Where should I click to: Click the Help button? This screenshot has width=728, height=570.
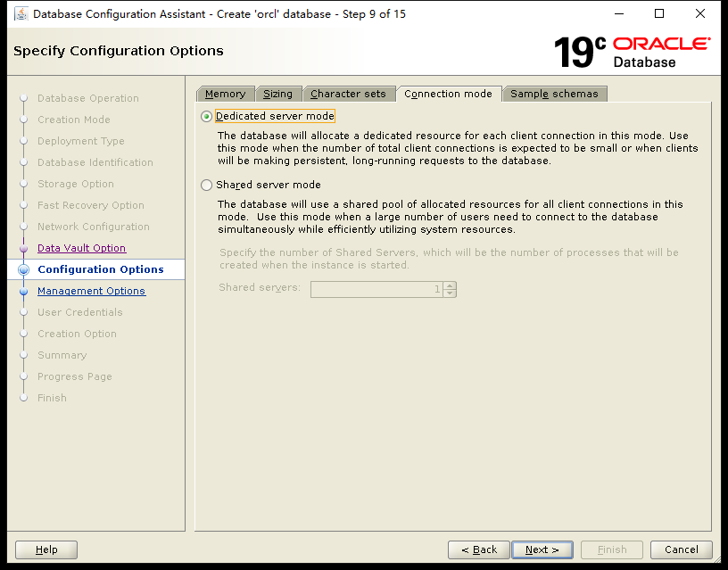[x=46, y=549]
